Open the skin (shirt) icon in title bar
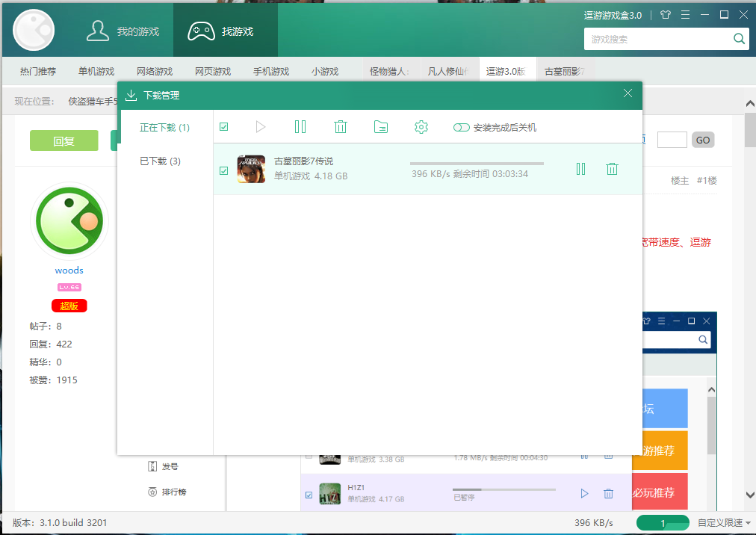The width and height of the screenshot is (756, 535). point(666,15)
